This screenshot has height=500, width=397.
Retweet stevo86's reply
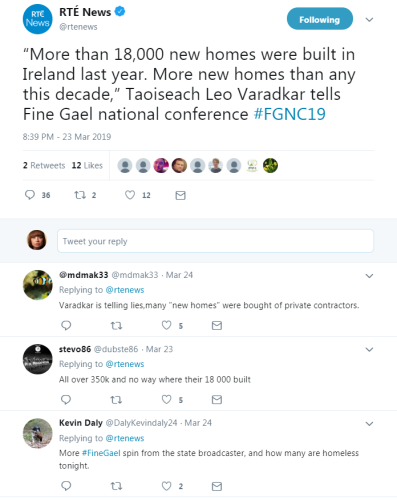coord(116,399)
